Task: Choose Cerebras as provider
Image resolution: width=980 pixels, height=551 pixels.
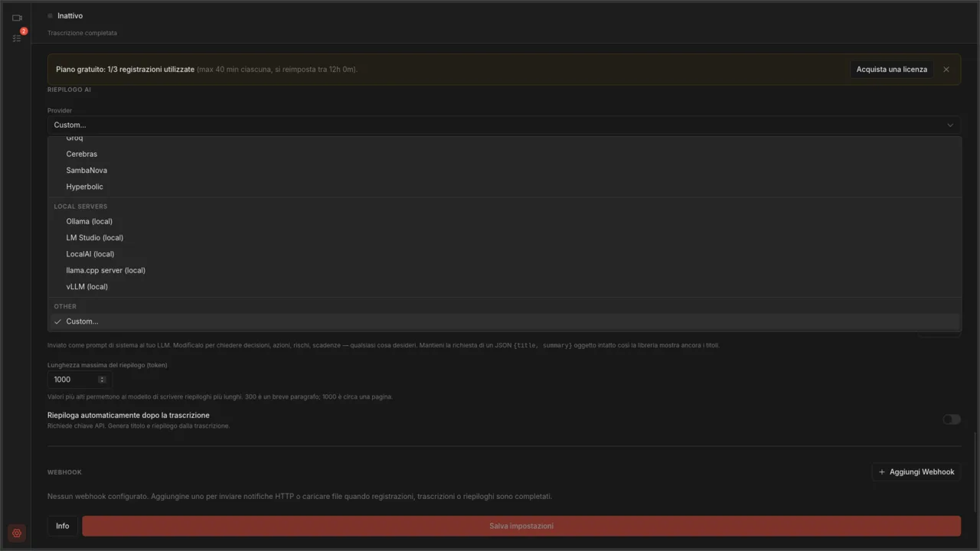Action: pos(505,154)
